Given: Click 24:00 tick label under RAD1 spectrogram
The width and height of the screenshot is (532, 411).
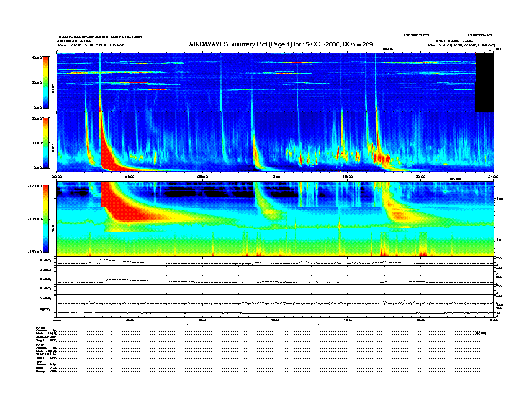Looking at the screenshot, I should 493,177.
